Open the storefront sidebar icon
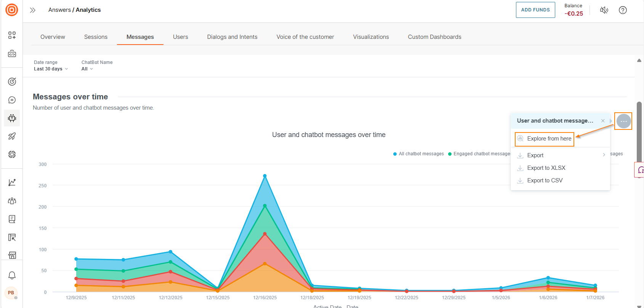Screen dimensions: 644x308 pyautogui.click(x=12, y=255)
